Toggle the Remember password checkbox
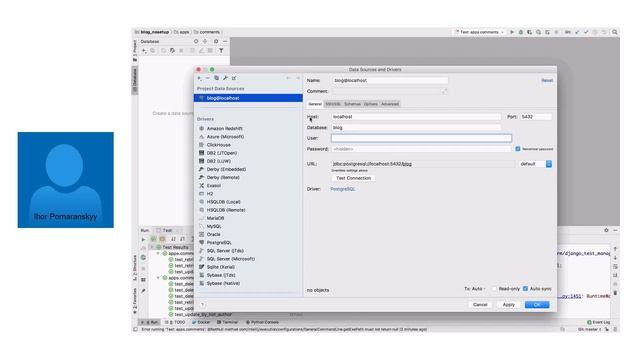 [x=518, y=149]
